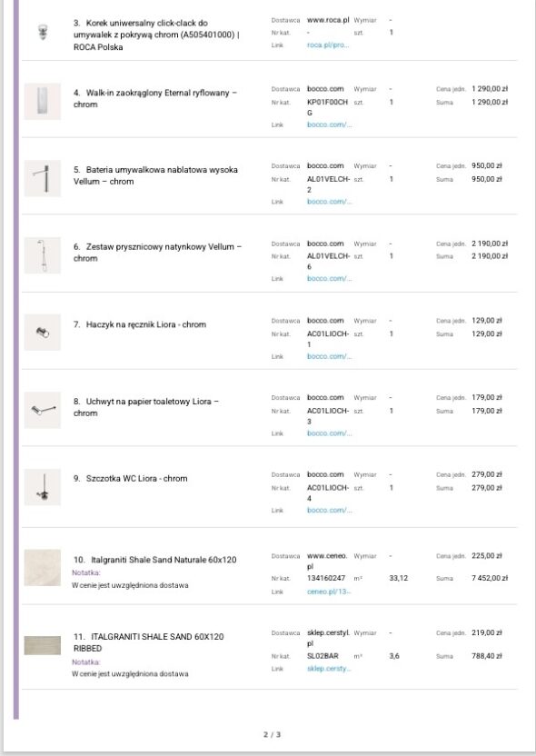
Task: Click the Walk-in shower screen thumbnail
Action: tap(43, 101)
